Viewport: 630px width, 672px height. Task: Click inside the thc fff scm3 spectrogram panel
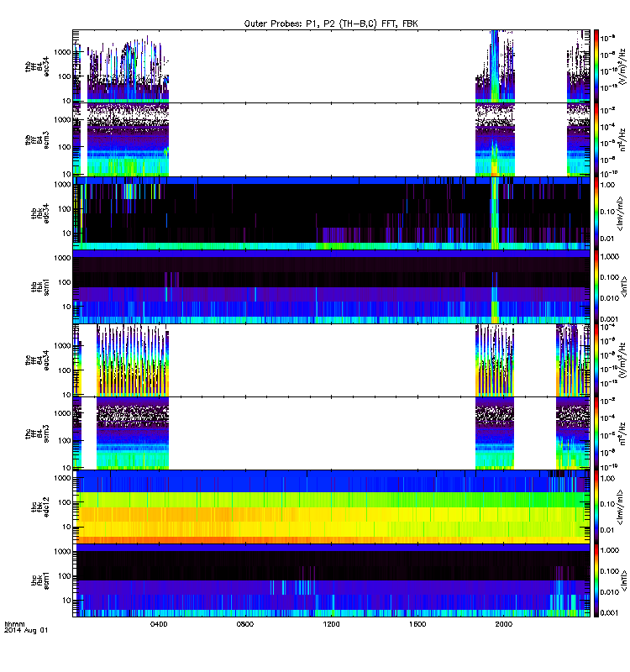tap(331, 433)
